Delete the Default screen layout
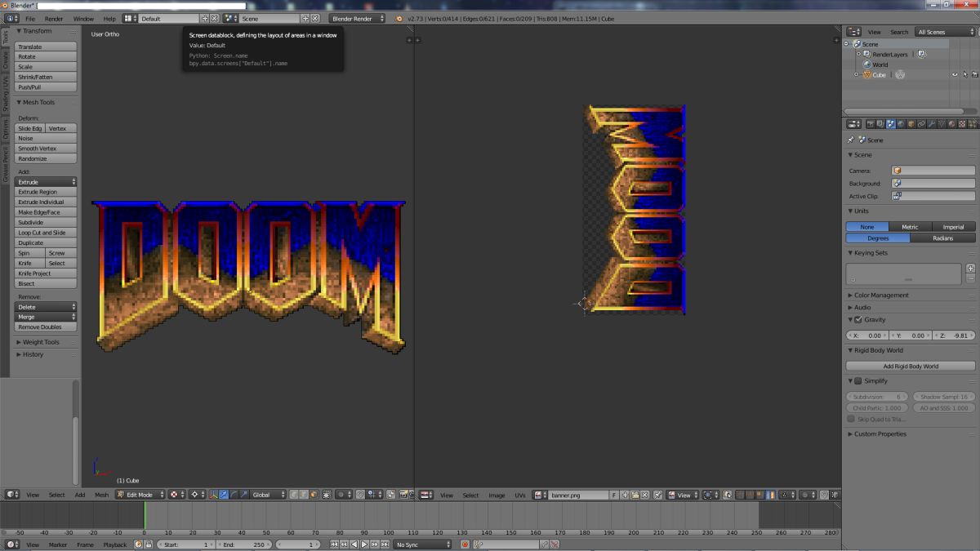Screen dimensions: 980x551 214,18
